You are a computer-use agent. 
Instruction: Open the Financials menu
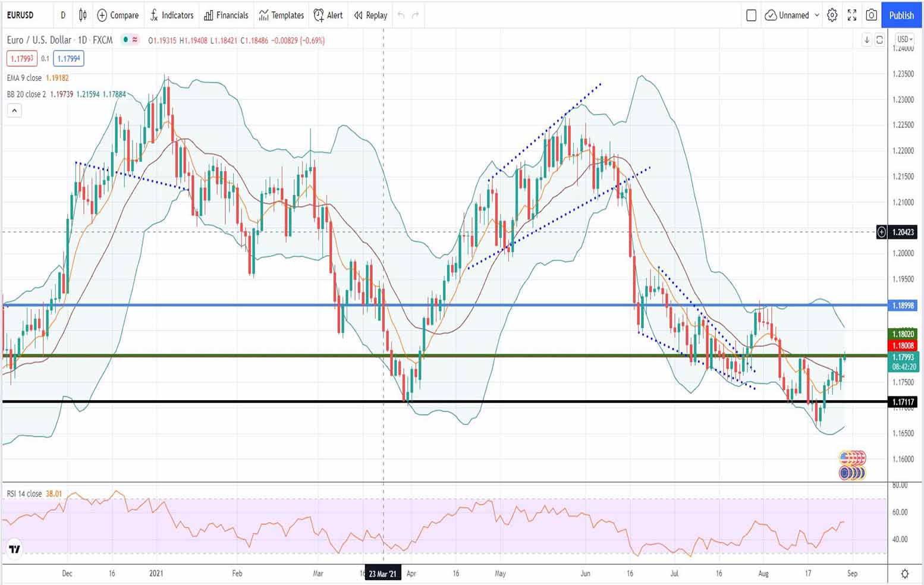click(226, 15)
